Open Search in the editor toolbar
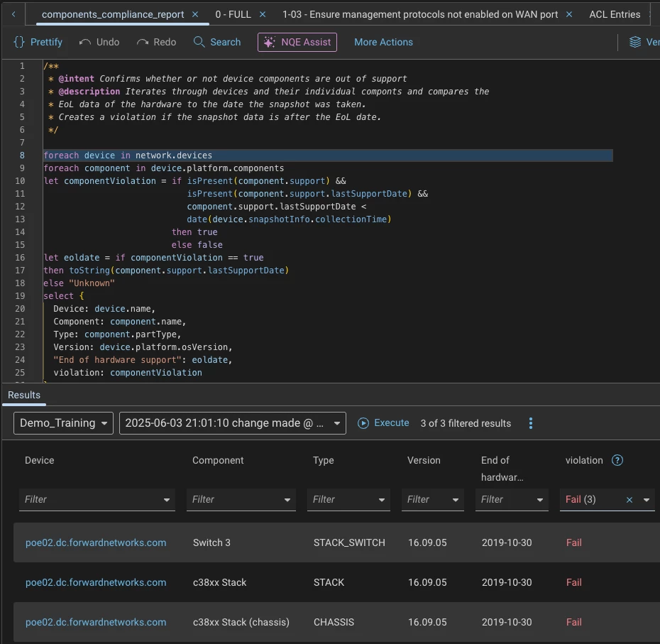Viewport: 660px width, 644px height. (216, 42)
